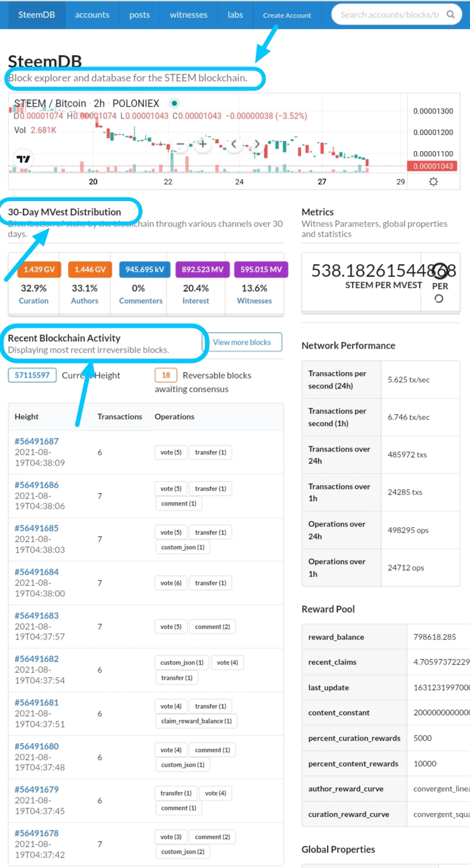Click the market status dot beside POLONIEX
This screenshot has width=470, height=868.
coord(174,103)
